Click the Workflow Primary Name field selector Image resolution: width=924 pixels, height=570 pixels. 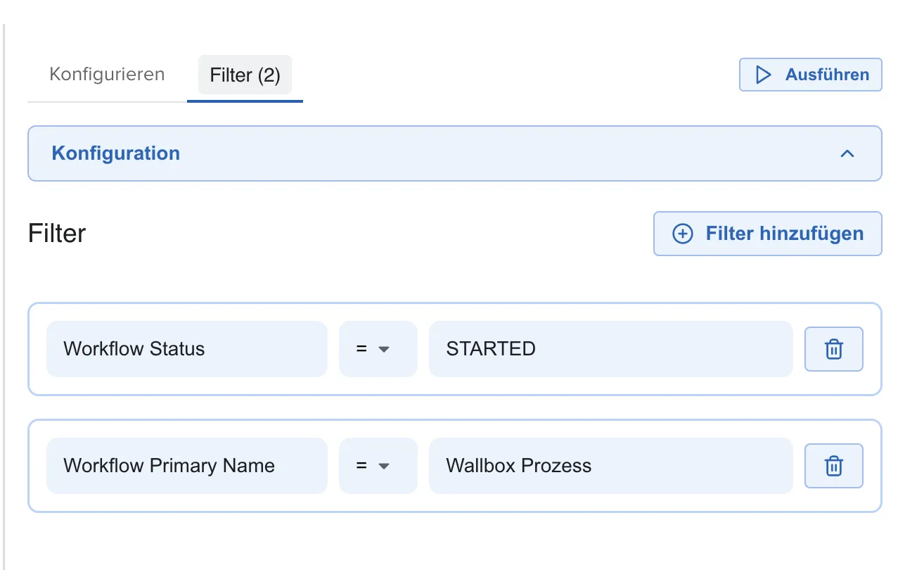[187, 466]
